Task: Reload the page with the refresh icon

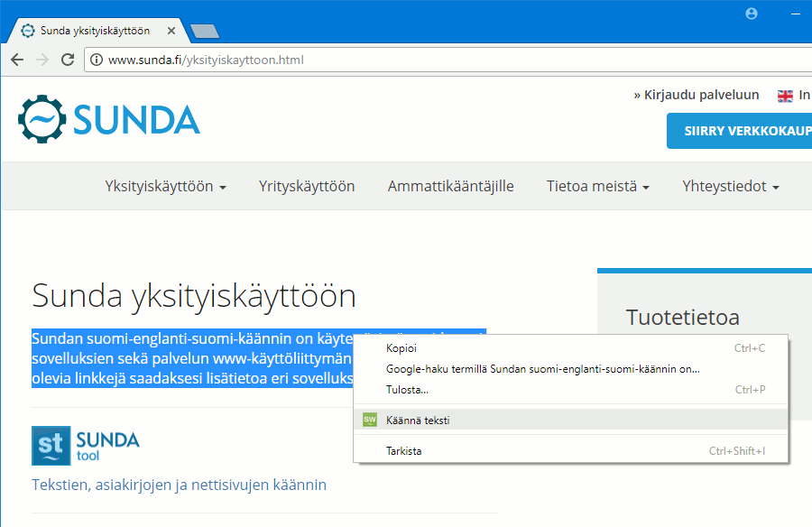Action: 68,60
